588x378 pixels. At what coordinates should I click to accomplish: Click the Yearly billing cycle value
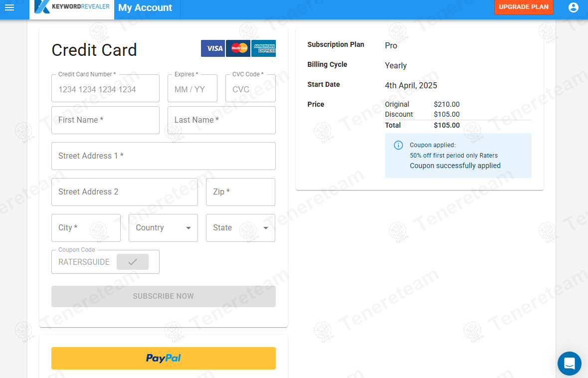[x=395, y=65]
